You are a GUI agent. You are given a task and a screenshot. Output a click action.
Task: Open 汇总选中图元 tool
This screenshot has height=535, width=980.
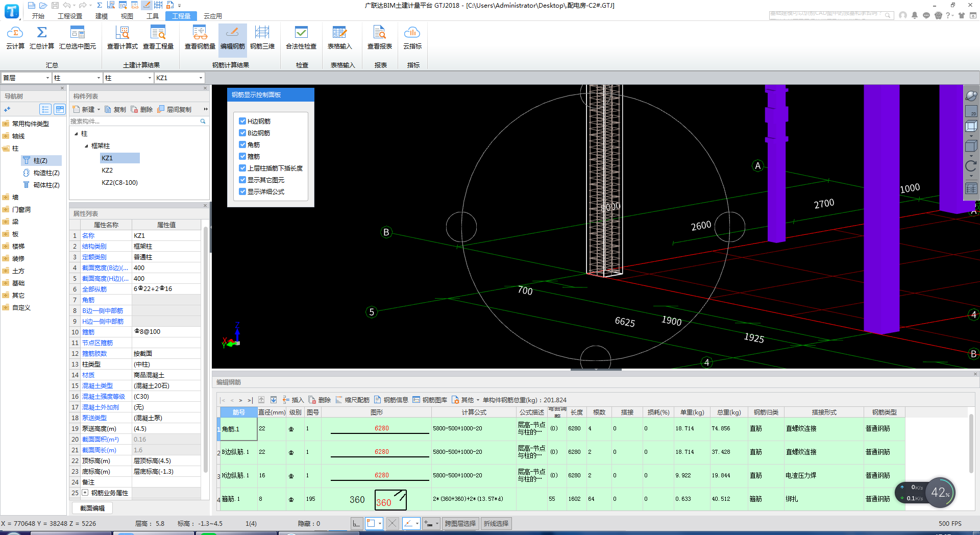(x=78, y=38)
